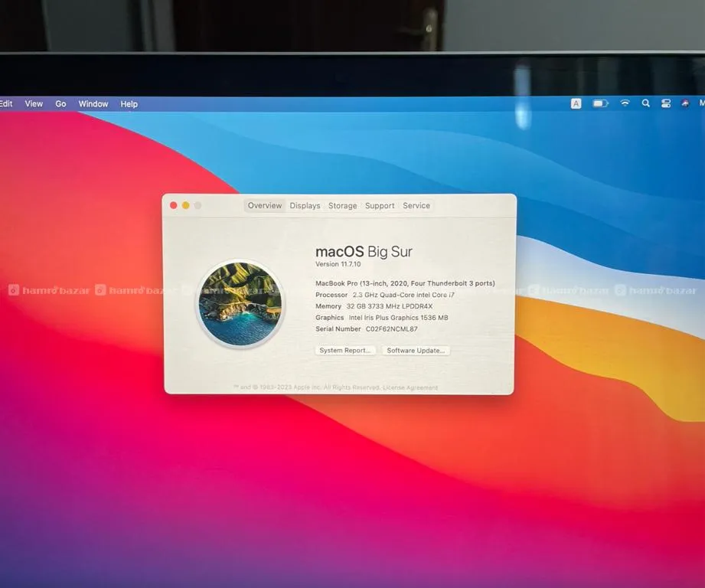Switch to the Displays tab
The image size is (705, 588).
click(305, 206)
